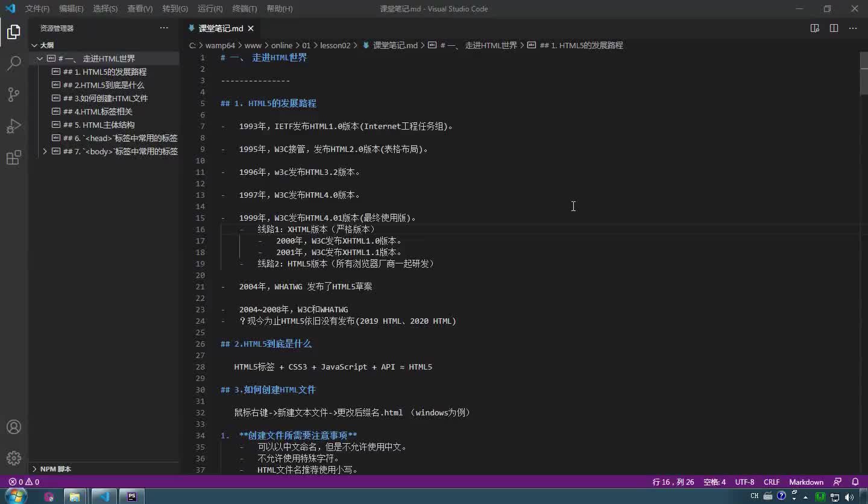Go to outline item 5. HTML主体结构
This screenshot has height=504, width=868.
(99, 125)
